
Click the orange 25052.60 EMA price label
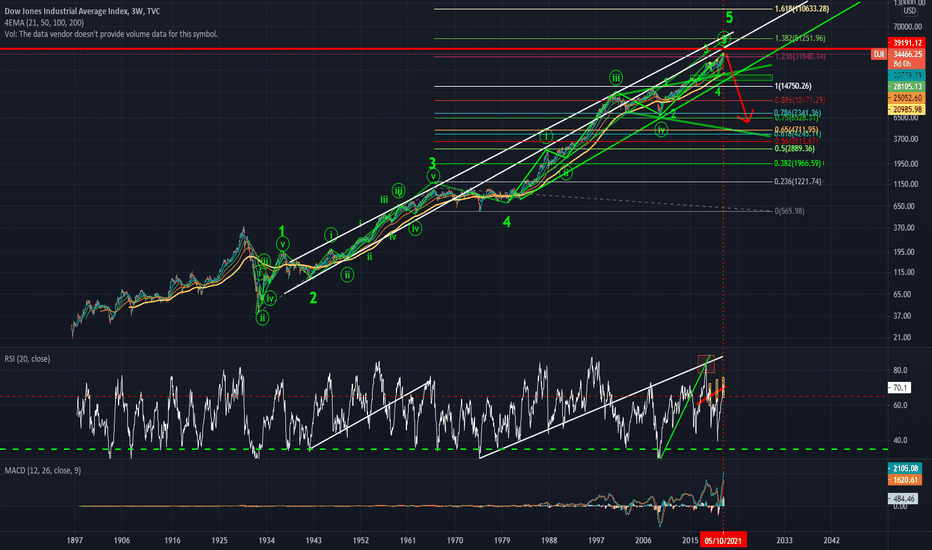[x=906, y=98]
